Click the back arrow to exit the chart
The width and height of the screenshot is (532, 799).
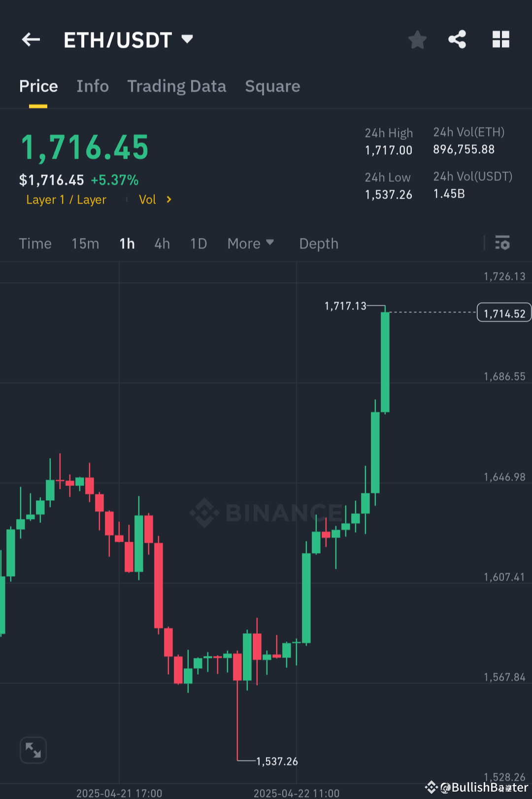tap(31, 39)
